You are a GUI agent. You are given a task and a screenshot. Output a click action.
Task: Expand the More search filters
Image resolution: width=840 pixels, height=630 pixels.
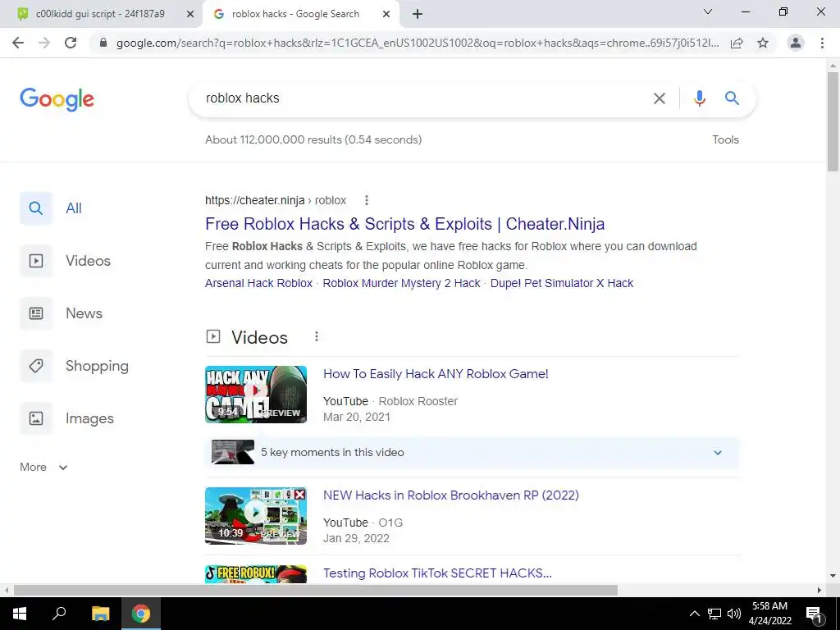tap(43, 467)
